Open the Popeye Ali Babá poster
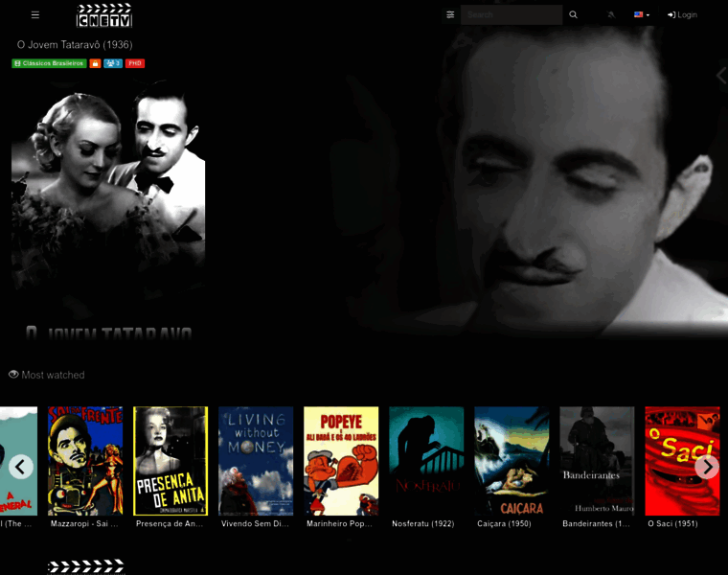This screenshot has width=728, height=575. pos(341,461)
